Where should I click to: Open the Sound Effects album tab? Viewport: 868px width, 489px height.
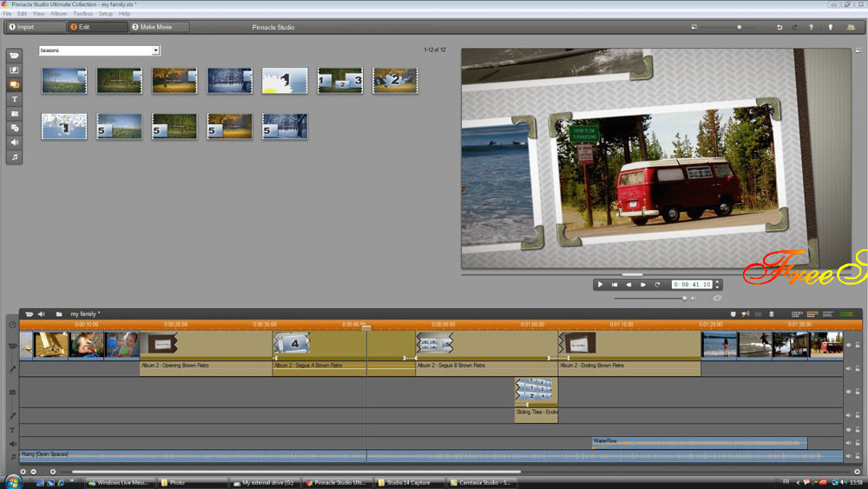tap(15, 142)
